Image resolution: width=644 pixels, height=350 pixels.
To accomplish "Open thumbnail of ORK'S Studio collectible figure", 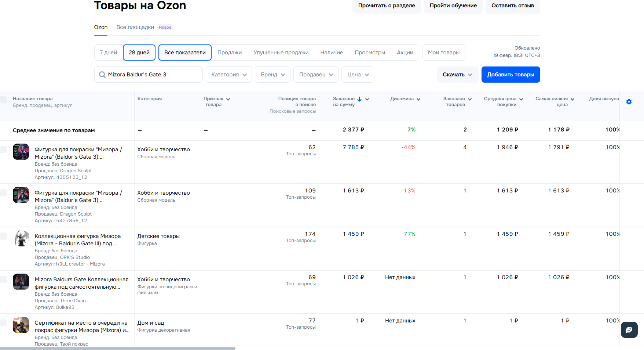I will point(21,238).
